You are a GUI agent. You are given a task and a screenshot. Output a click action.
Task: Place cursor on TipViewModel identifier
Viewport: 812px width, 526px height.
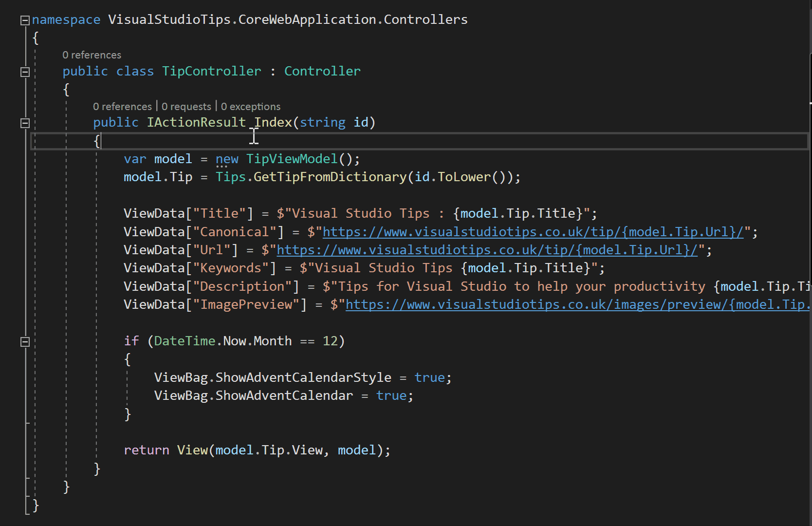pyautogui.click(x=292, y=159)
